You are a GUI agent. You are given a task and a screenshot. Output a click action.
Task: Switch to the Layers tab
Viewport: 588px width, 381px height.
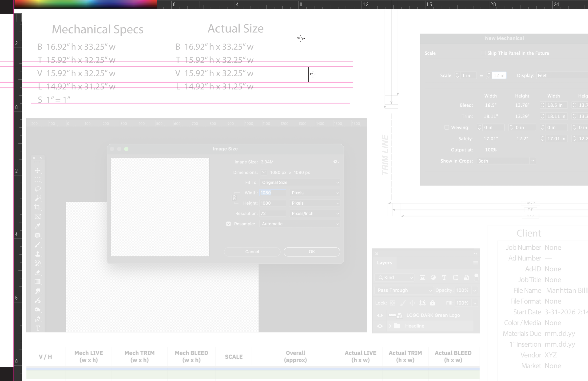pyautogui.click(x=384, y=263)
